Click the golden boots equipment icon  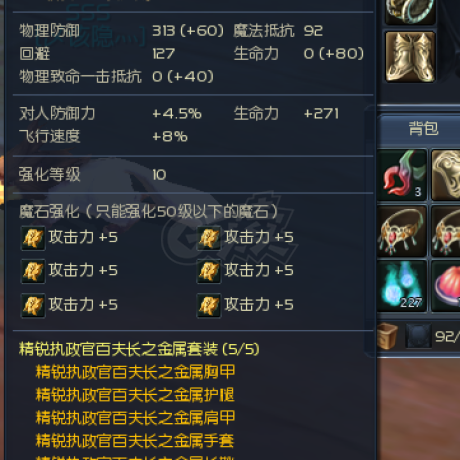point(410,57)
